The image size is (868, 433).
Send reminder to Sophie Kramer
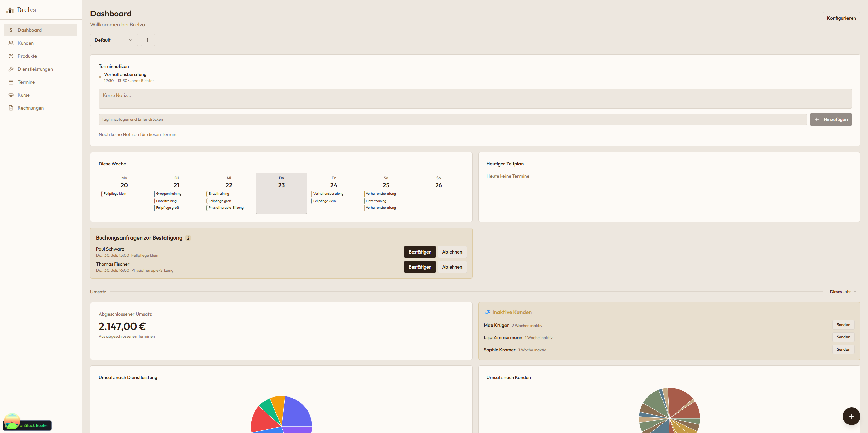(x=843, y=349)
